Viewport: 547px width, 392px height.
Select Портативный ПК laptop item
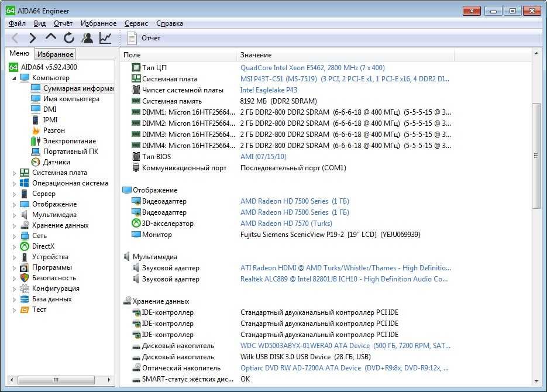click(64, 152)
